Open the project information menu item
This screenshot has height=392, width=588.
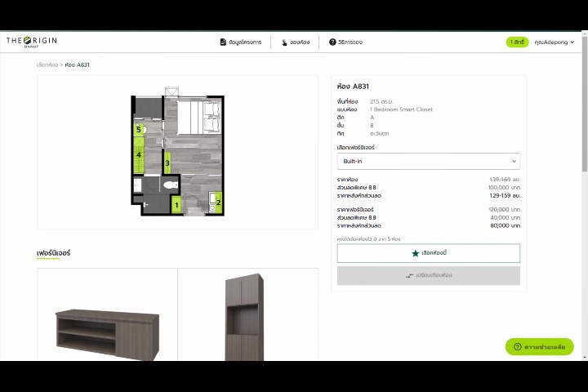pyautogui.click(x=245, y=42)
